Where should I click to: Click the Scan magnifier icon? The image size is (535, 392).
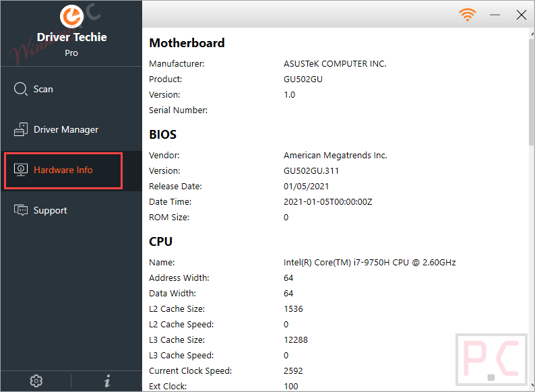tap(20, 89)
